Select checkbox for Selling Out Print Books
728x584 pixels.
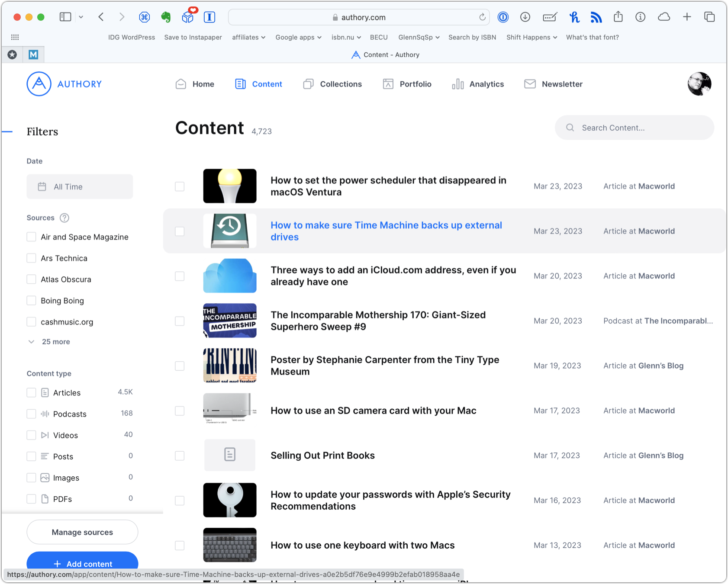click(180, 456)
